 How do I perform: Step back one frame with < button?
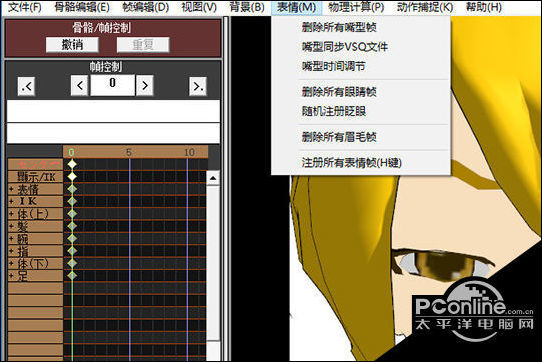point(80,85)
